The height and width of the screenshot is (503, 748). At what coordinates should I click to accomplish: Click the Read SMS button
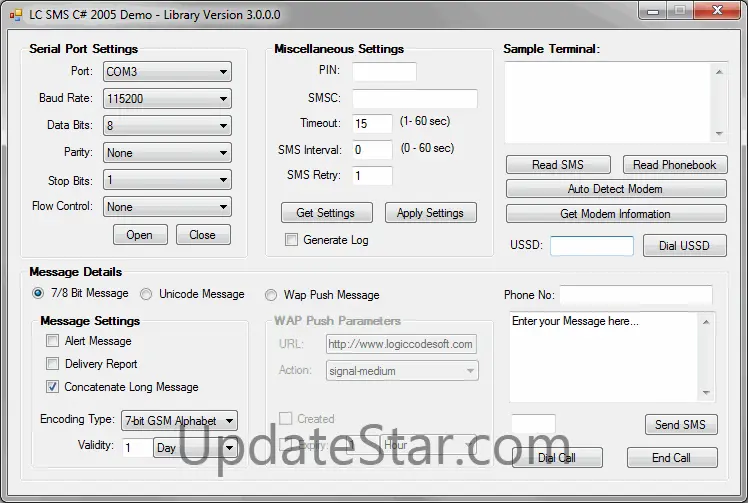click(x=558, y=165)
